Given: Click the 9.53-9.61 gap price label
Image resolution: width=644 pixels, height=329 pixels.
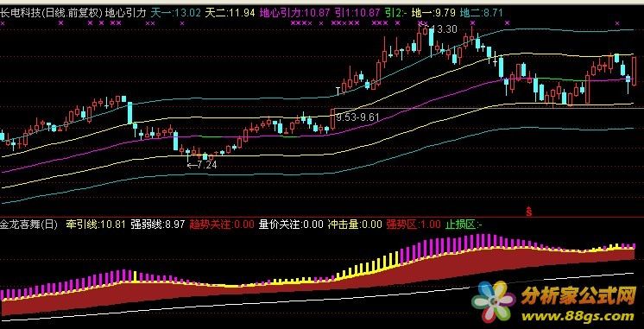Looking at the screenshot, I should tap(357, 117).
